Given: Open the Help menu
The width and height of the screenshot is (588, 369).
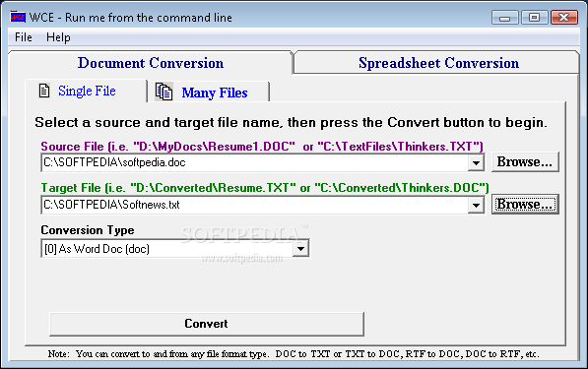Looking at the screenshot, I should click(58, 37).
